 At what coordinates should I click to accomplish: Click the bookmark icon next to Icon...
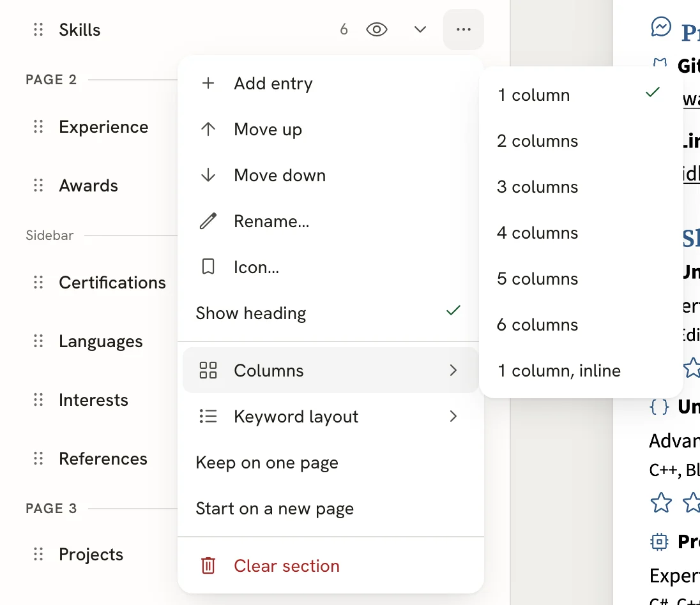point(208,267)
